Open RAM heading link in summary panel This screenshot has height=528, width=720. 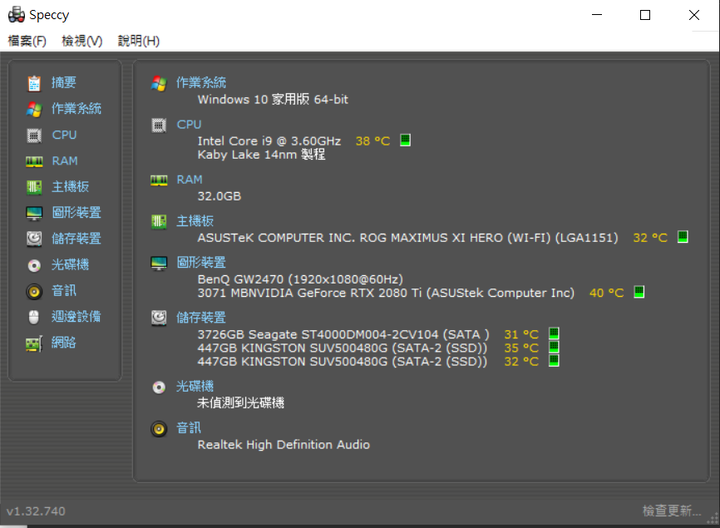(190, 180)
